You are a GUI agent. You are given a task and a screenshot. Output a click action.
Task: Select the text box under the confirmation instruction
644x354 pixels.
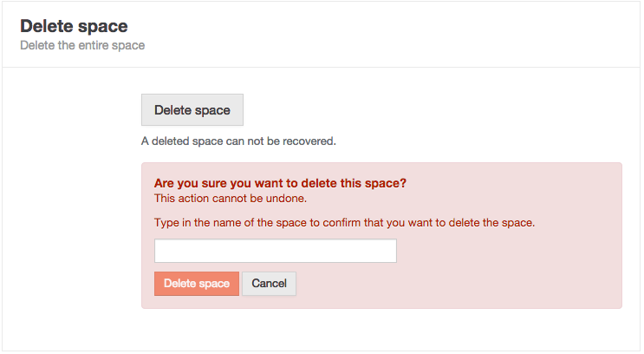pyautogui.click(x=275, y=251)
